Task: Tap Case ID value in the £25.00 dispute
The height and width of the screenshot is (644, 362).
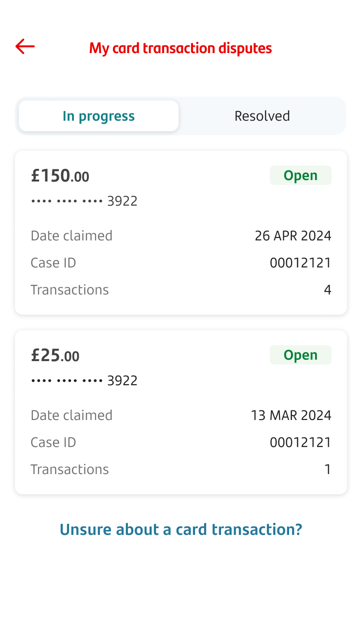Action: (300, 442)
